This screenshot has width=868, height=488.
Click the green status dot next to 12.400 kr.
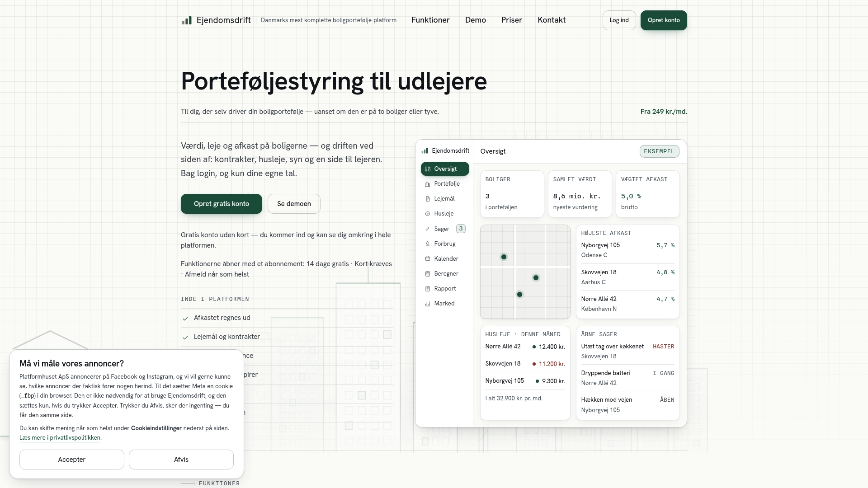point(534,347)
